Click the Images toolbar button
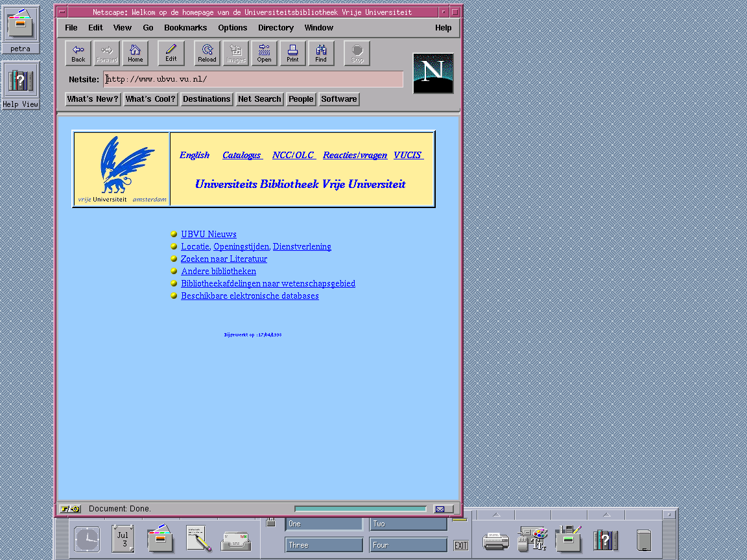 pyautogui.click(x=236, y=53)
